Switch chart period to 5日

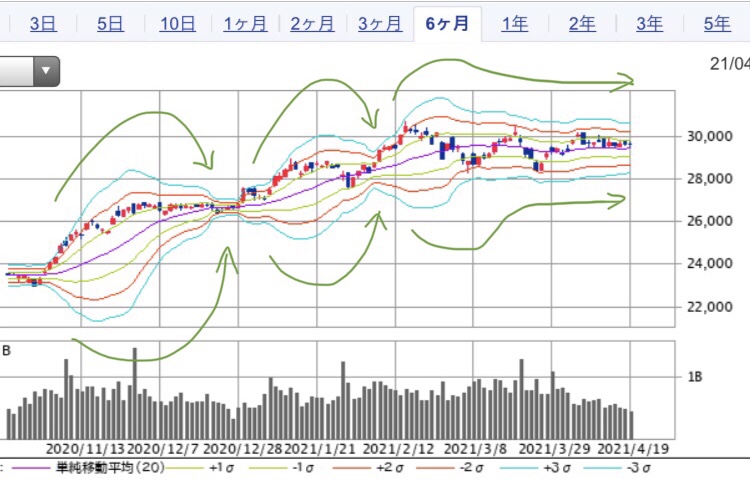[110, 24]
